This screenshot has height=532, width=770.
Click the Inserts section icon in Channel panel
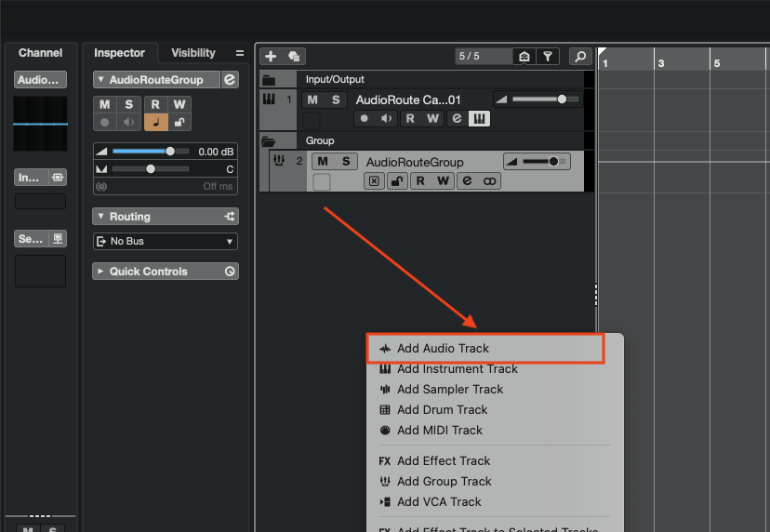click(58, 178)
